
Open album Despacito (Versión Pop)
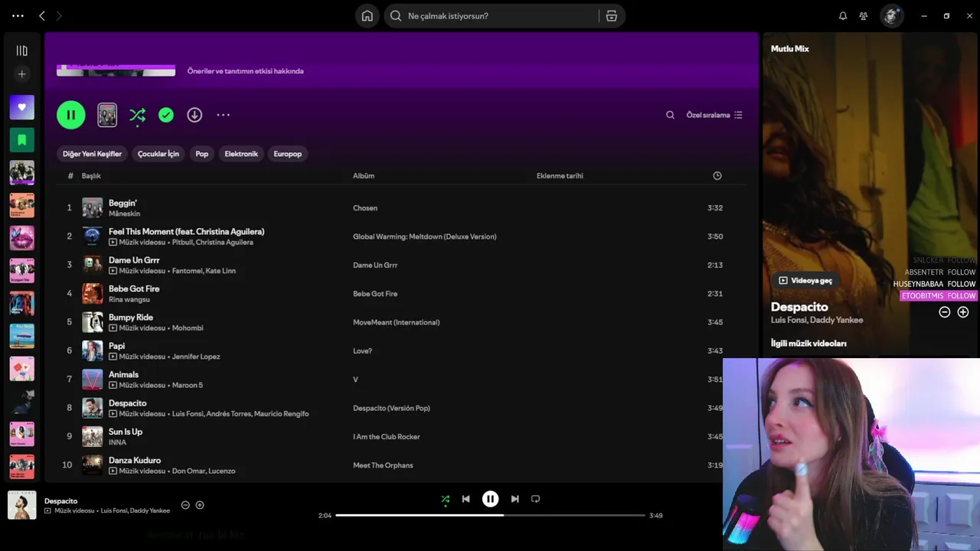(391, 408)
